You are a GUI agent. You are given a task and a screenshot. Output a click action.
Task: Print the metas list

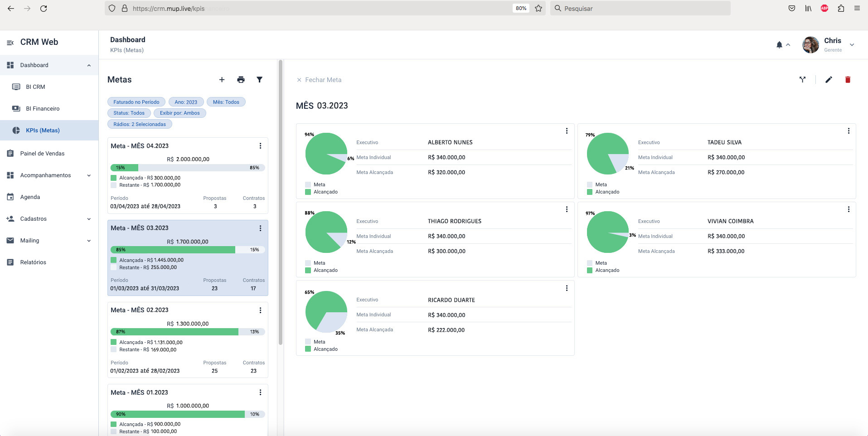[x=241, y=80]
